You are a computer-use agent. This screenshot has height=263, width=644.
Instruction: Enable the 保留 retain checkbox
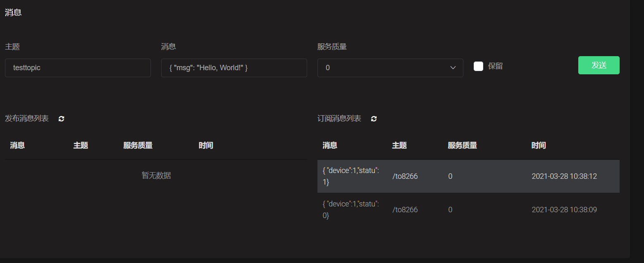click(478, 66)
